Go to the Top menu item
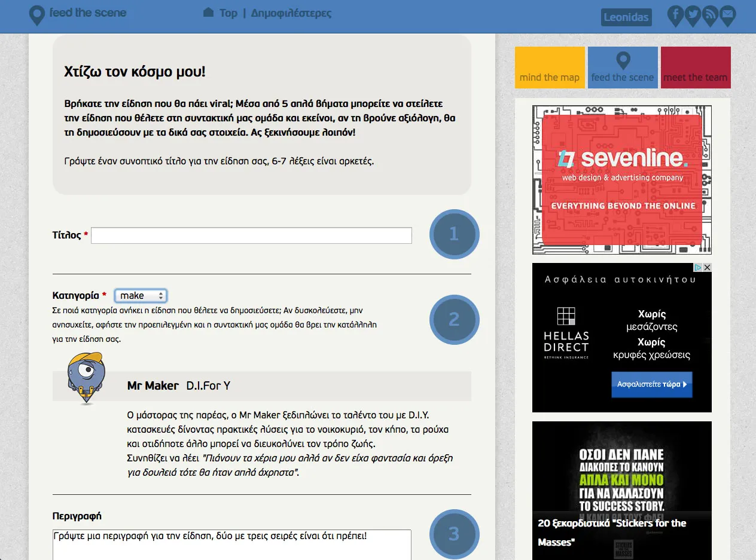Viewport: 756px width, 560px height. pos(228,13)
